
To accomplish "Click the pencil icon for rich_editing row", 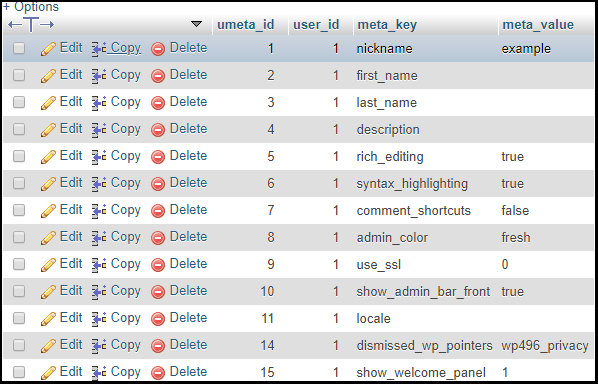I will [x=48, y=157].
